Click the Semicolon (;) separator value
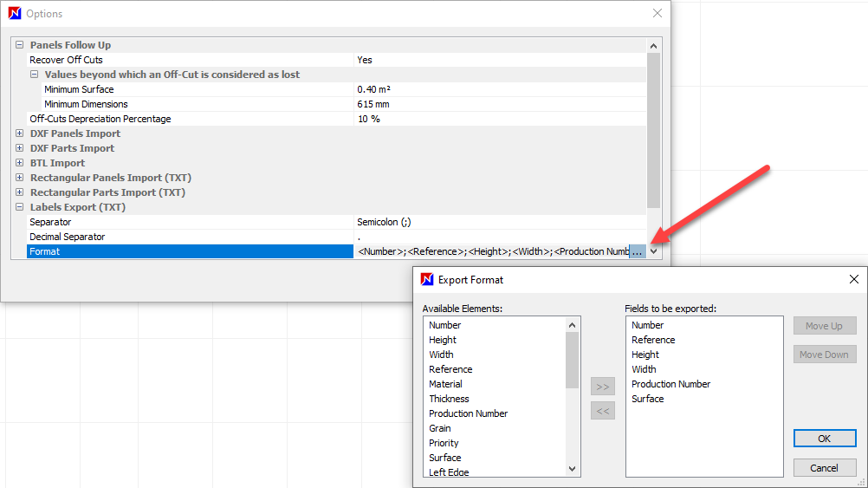Screen dimensions: 868x488 pos(500,222)
